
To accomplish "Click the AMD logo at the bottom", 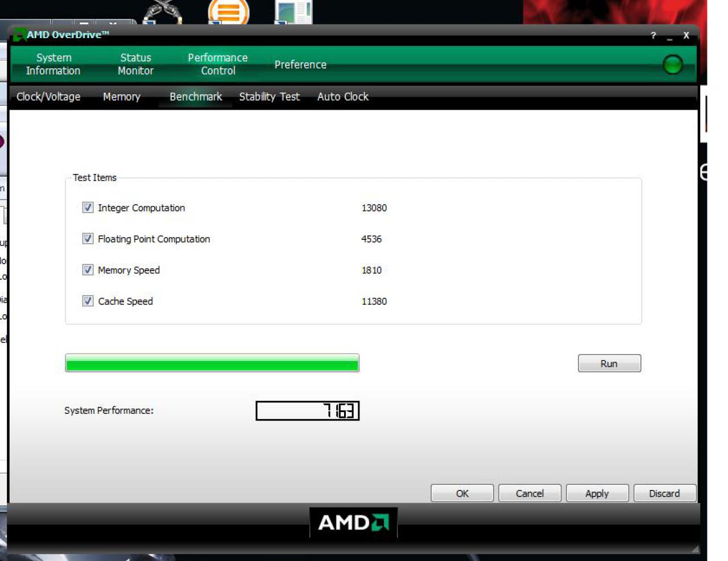I will 353,522.
